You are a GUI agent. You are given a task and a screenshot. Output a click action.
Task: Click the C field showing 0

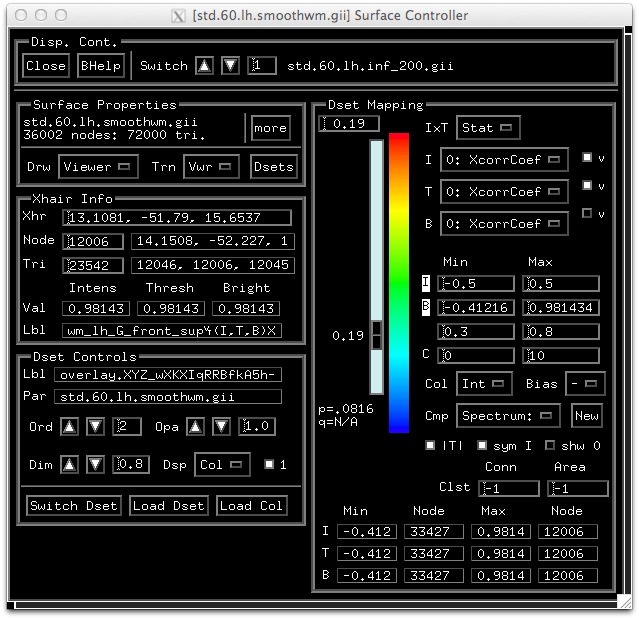476,355
